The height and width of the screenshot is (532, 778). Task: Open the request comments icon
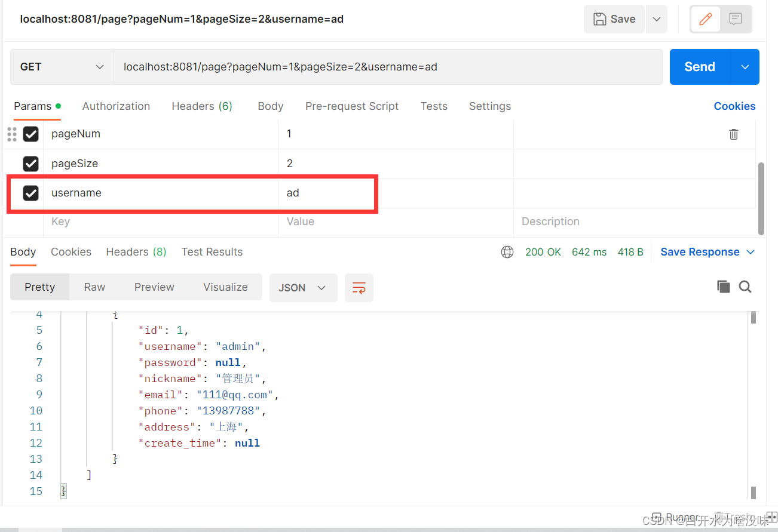click(x=736, y=19)
